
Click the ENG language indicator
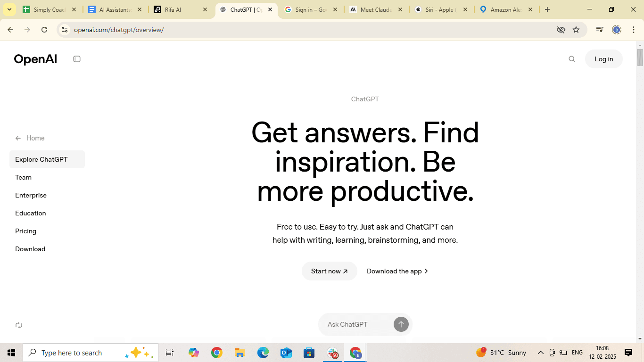pyautogui.click(x=577, y=353)
